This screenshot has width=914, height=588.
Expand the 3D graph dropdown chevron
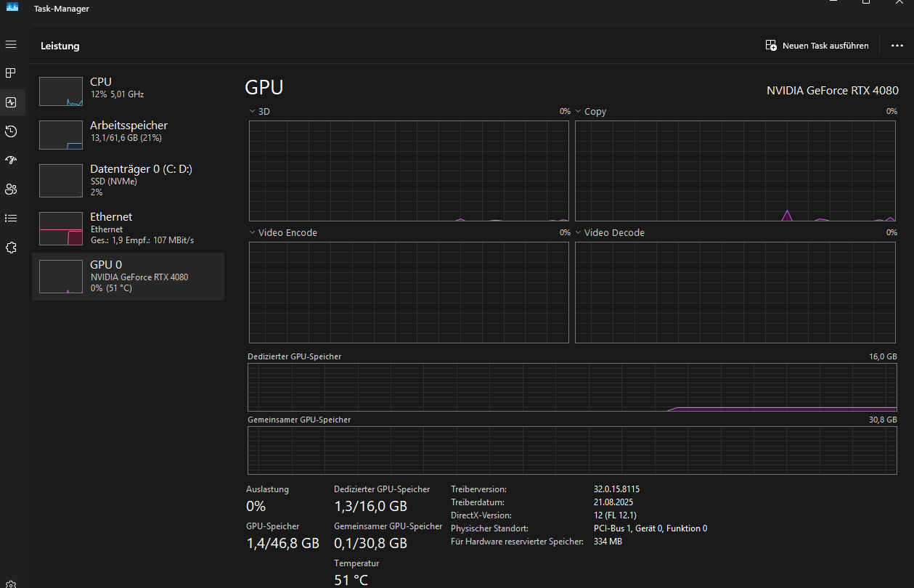[x=252, y=112]
